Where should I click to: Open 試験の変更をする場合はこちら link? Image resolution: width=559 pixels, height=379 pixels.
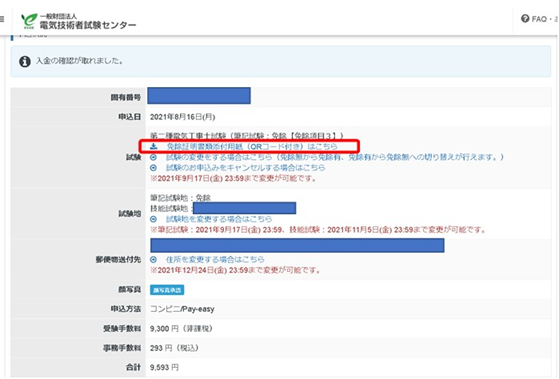point(335,157)
